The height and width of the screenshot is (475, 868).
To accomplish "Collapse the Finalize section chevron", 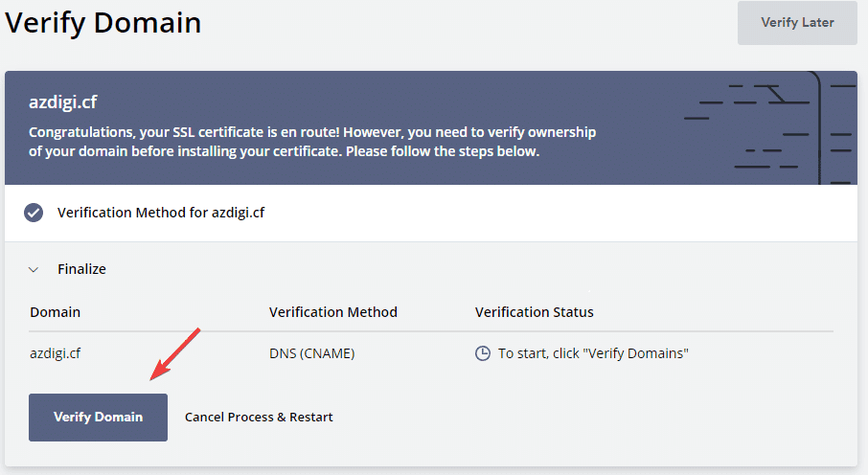I will tap(34, 270).
